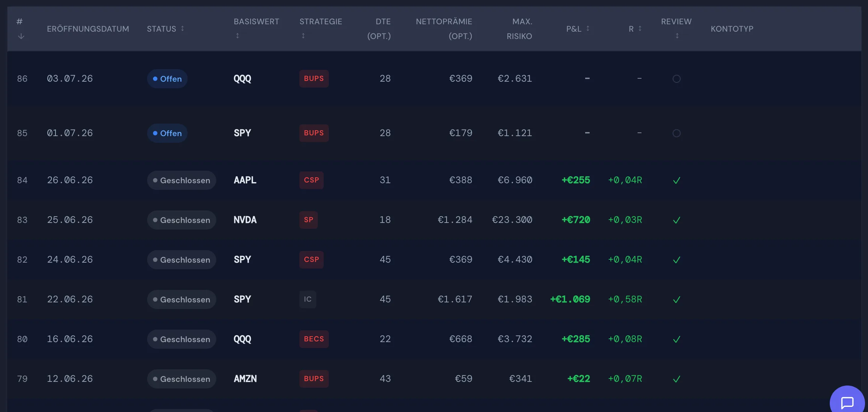
Task: Click the SP strategy tag on NVDA row
Action: 309,220
